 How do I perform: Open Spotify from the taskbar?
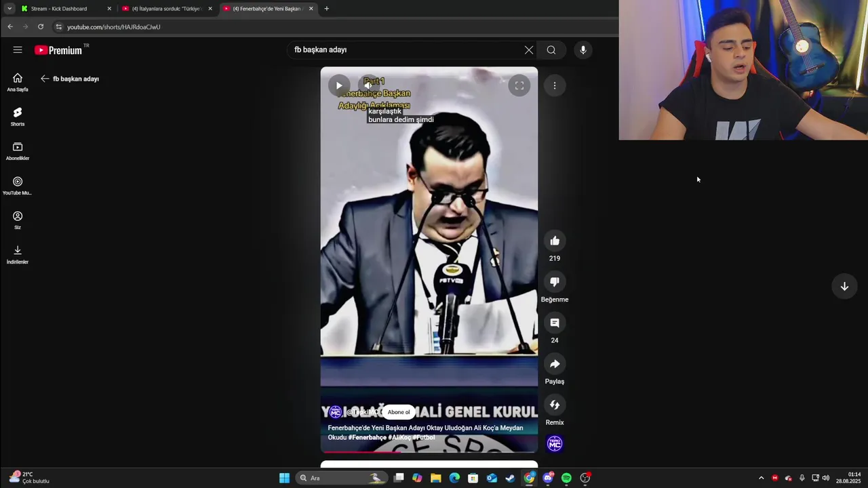[x=566, y=478]
